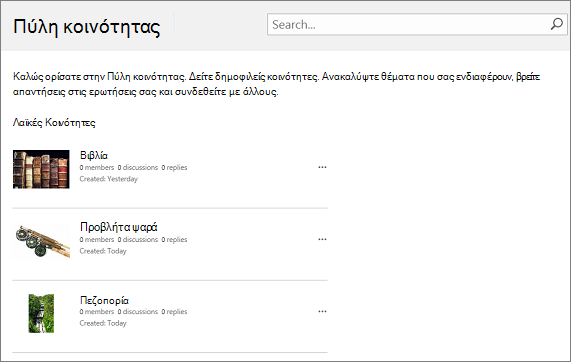This screenshot has width=571, height=362.
Task: Click the hiking trail thumbnail image
Action: pos(41,314)
